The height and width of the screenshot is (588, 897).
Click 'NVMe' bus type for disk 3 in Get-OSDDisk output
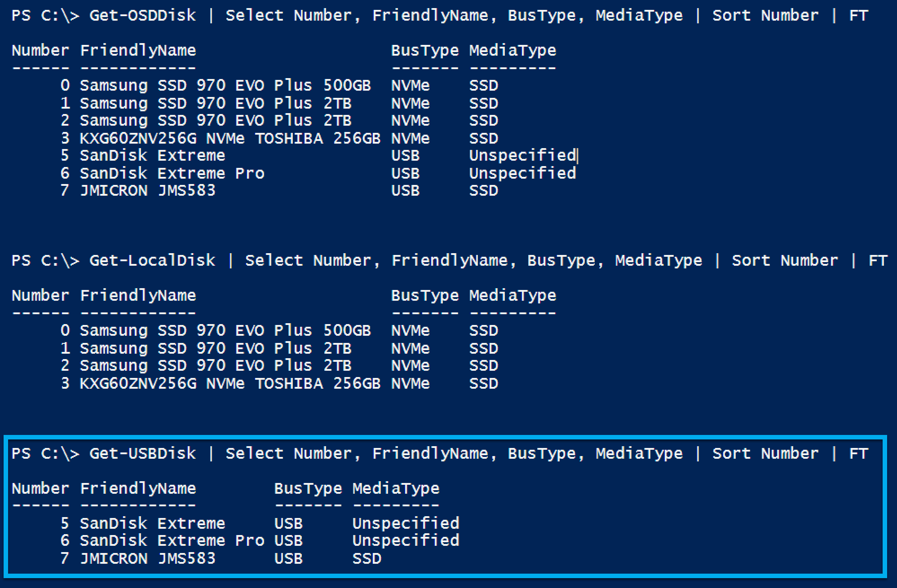click(x=410, y=138)
